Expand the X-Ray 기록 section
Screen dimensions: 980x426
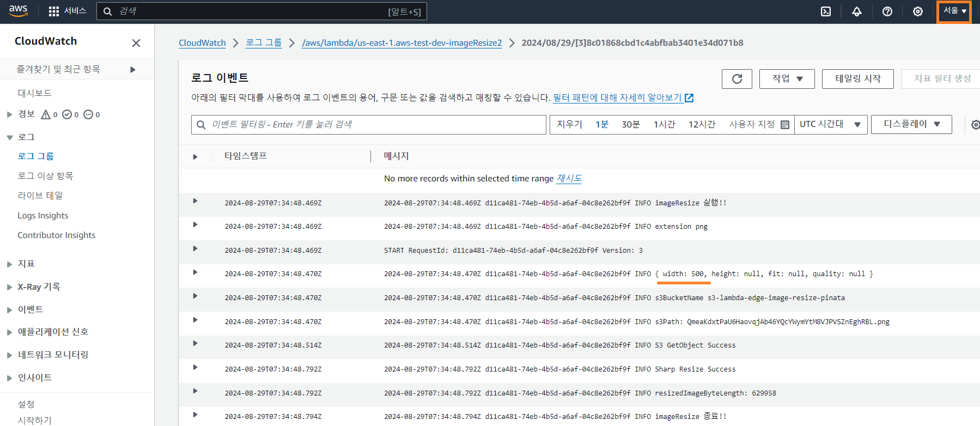9,287
